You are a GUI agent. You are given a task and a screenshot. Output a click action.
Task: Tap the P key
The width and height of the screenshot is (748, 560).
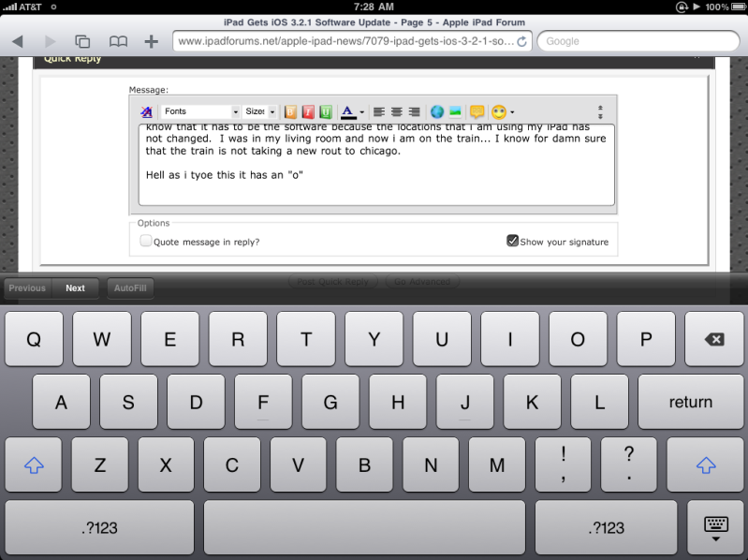(646, 339)
